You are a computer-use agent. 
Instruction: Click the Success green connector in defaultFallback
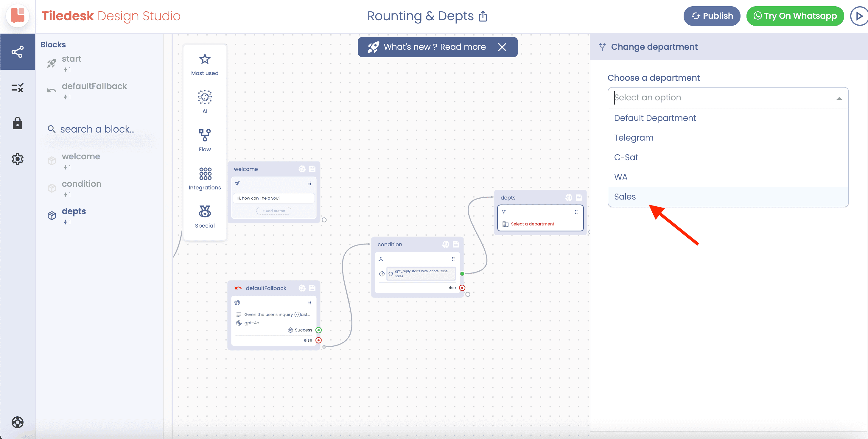coord(318,330)
